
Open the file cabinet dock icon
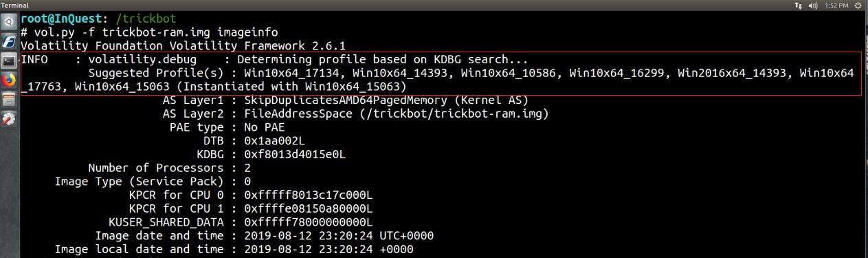pos(8,99)
